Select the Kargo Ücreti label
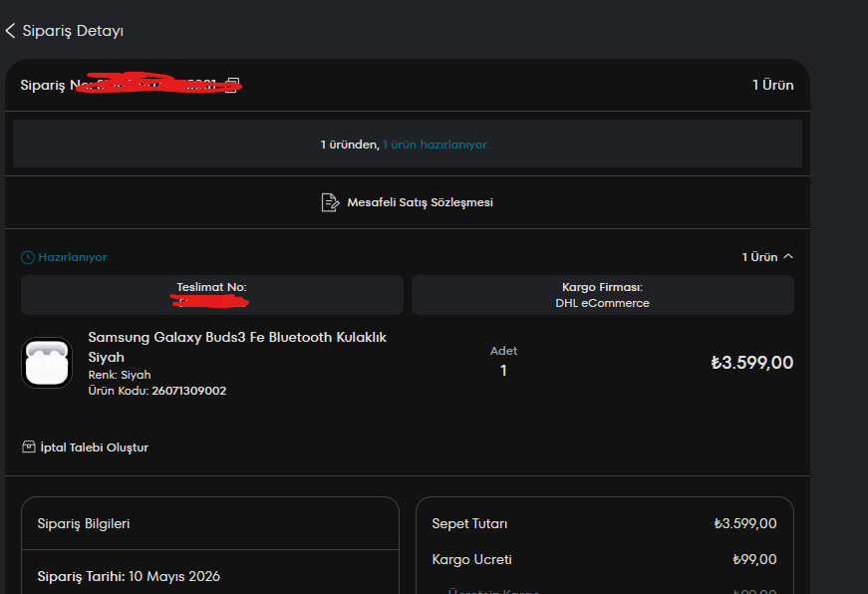 pos(471,560)
